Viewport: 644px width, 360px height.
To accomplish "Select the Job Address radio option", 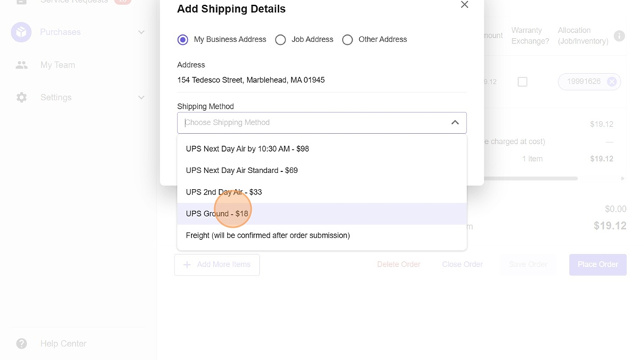I will (x=280, y=40).
